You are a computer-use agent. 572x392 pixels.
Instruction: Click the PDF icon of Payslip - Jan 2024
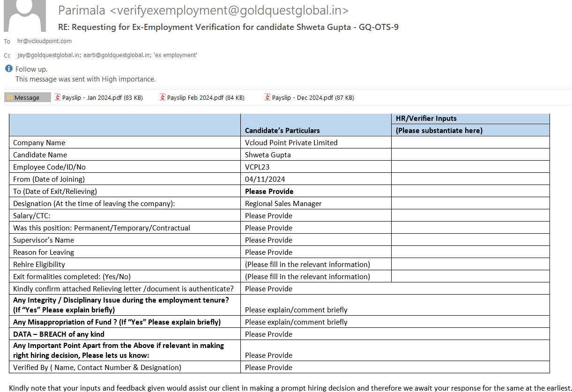coord(58,97)
